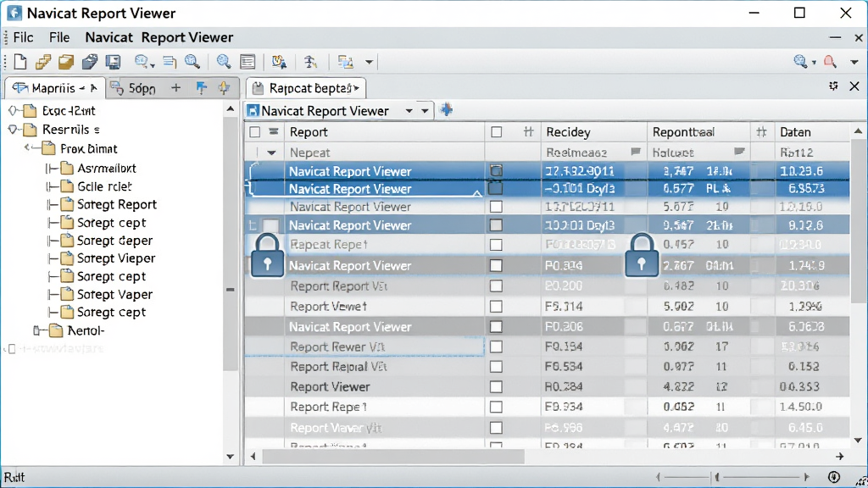Click the zoom slider handle in status bar
The height and width of the screenshot is (488, 868).
717,477
